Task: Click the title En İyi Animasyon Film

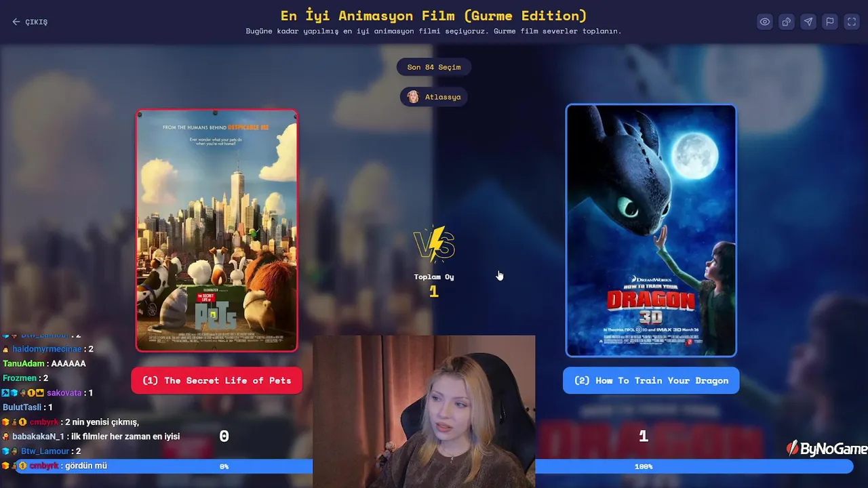Action: tap(434, 15)
